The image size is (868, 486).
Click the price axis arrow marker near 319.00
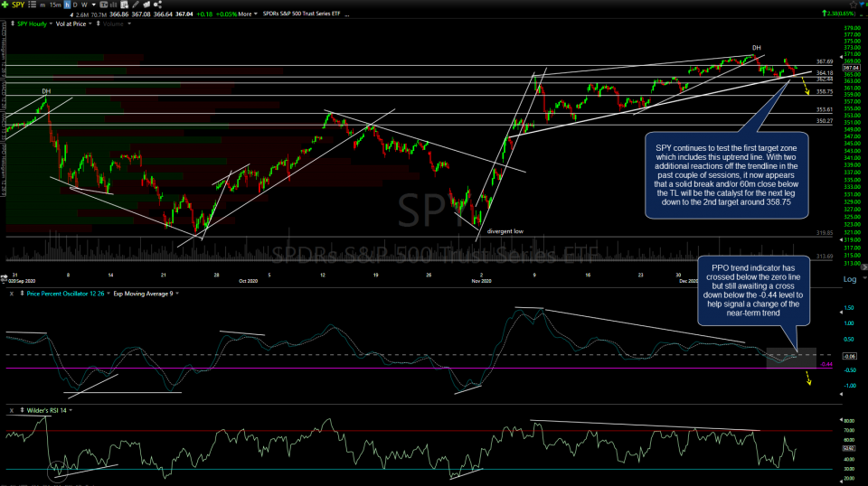(x=842, y=240)
